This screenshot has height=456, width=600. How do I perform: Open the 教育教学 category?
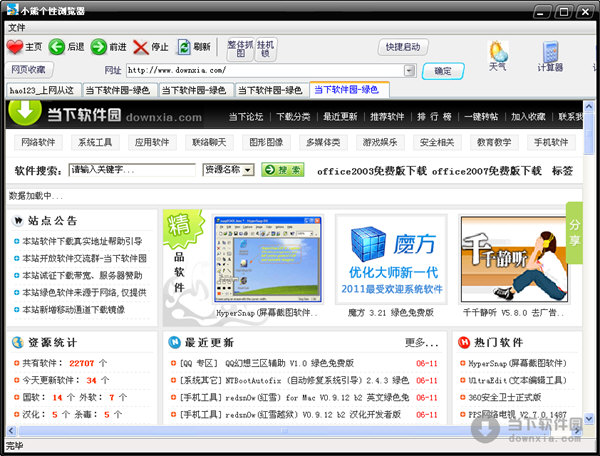[x=494, y=142]
